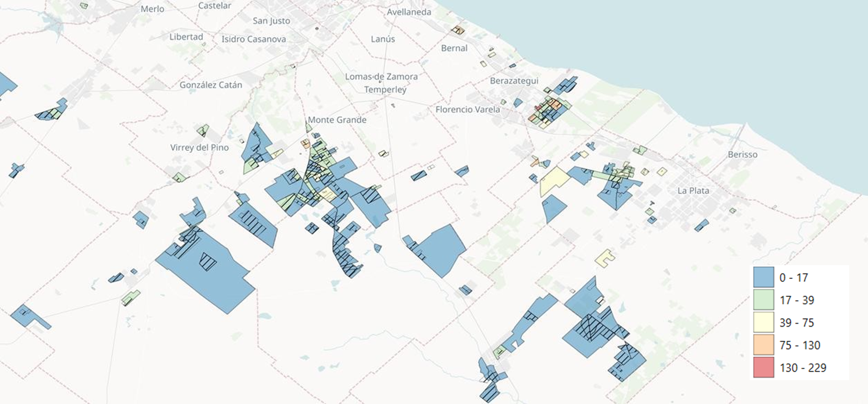The image size is (868, 404).
Task: Click the Monte Grande label
Action: coord(337,120)
